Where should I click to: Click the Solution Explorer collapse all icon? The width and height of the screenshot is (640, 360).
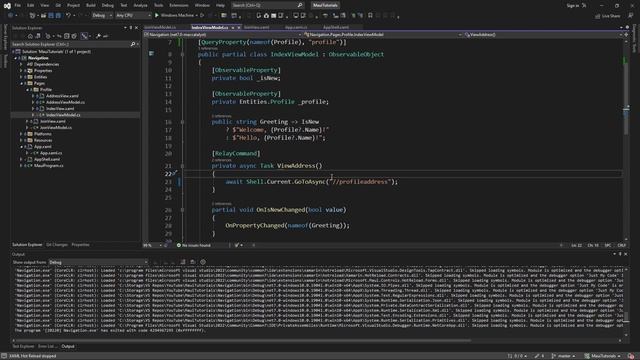pyautogui.click(x=67, y=36)
